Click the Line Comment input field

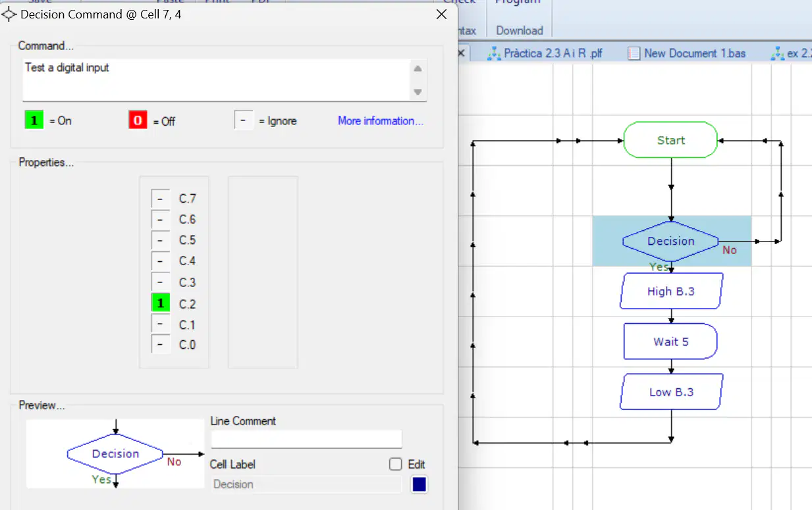[306, 439]
